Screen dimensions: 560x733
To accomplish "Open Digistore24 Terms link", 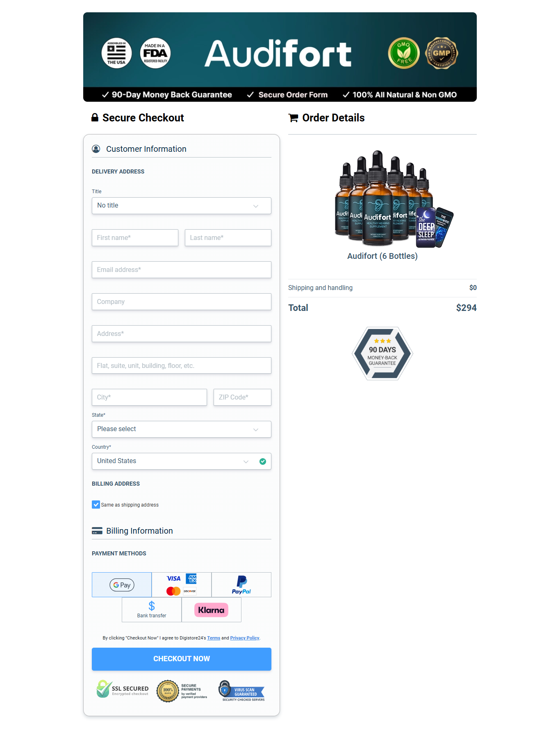I will click(x=214, y=638).
